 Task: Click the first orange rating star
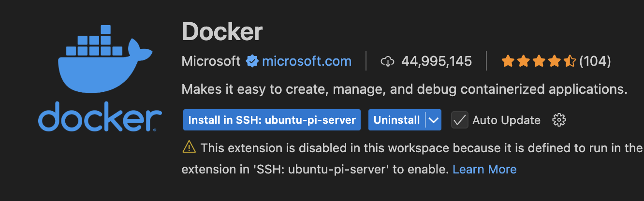coord(508,61)
